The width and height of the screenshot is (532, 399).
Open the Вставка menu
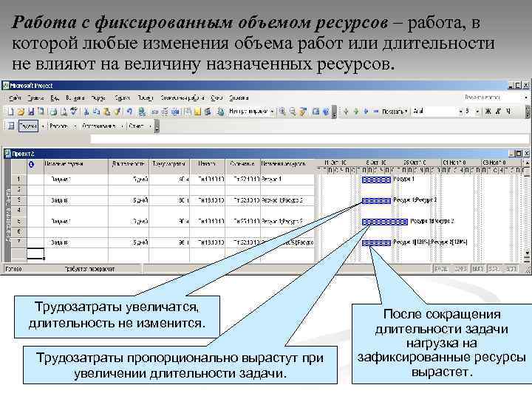75,98
